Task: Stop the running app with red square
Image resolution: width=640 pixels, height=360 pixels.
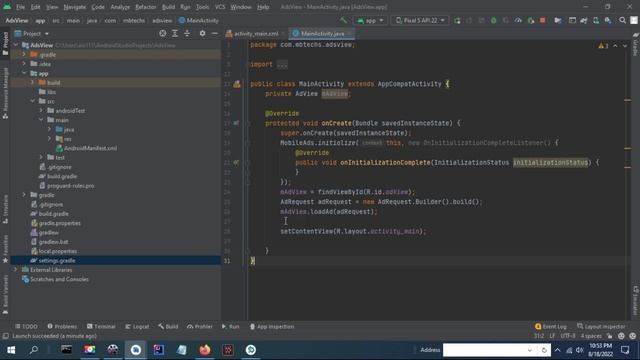Action: tap(542, 20)
